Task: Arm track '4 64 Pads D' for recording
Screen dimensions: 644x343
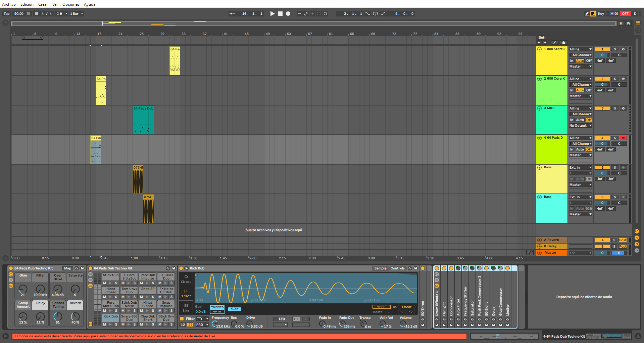Action: 624,138
